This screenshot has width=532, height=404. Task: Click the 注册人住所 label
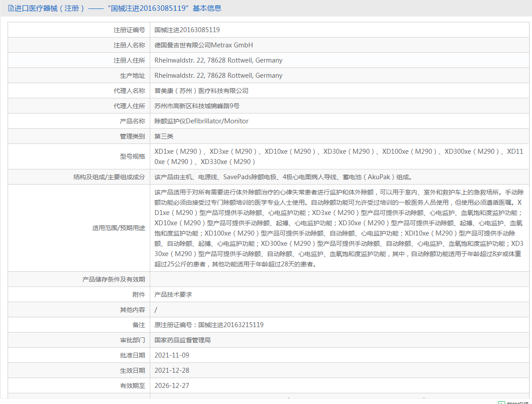[x=129, y=60]
